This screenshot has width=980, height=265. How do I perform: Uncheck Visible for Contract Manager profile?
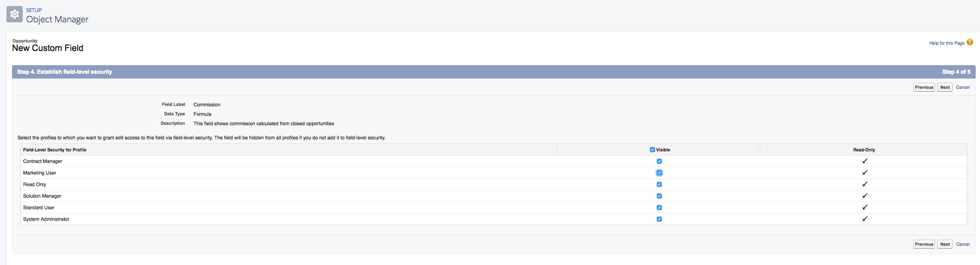(659, 161)
